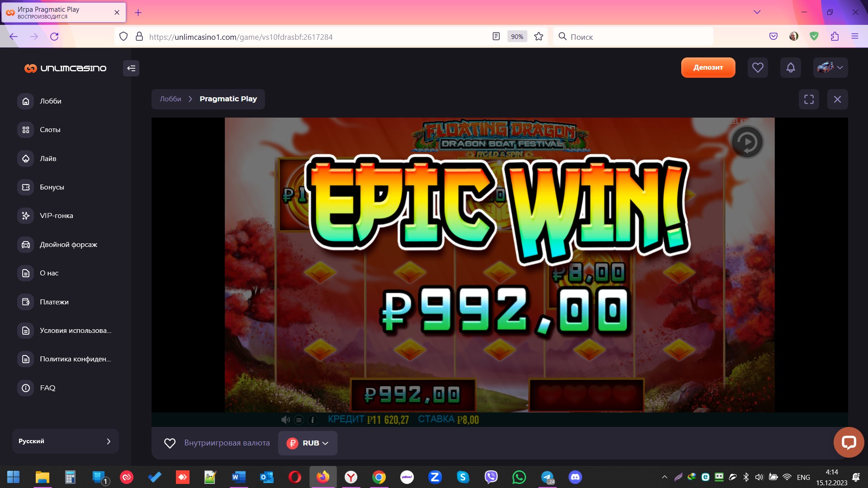Expand the Русский language selector

click(65, 441)
